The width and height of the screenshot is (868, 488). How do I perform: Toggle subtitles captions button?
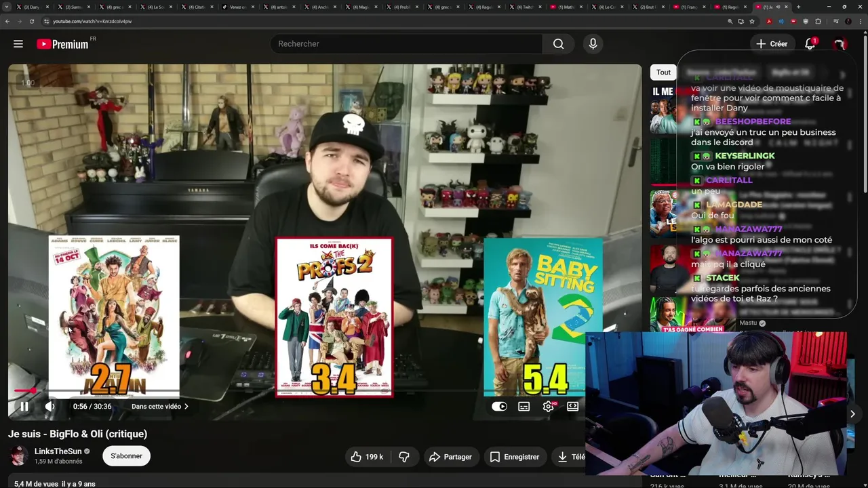(x=524, y=407)
